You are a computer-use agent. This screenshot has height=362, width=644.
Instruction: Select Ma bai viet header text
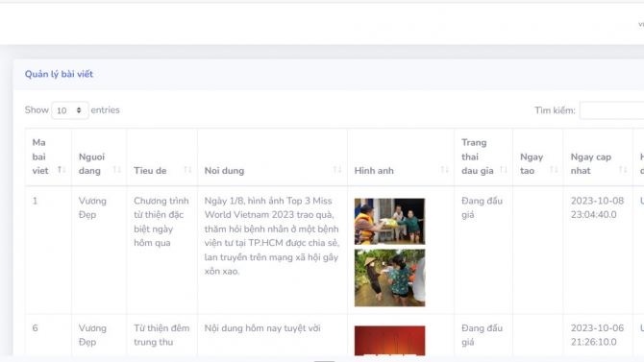pos(40,157)
